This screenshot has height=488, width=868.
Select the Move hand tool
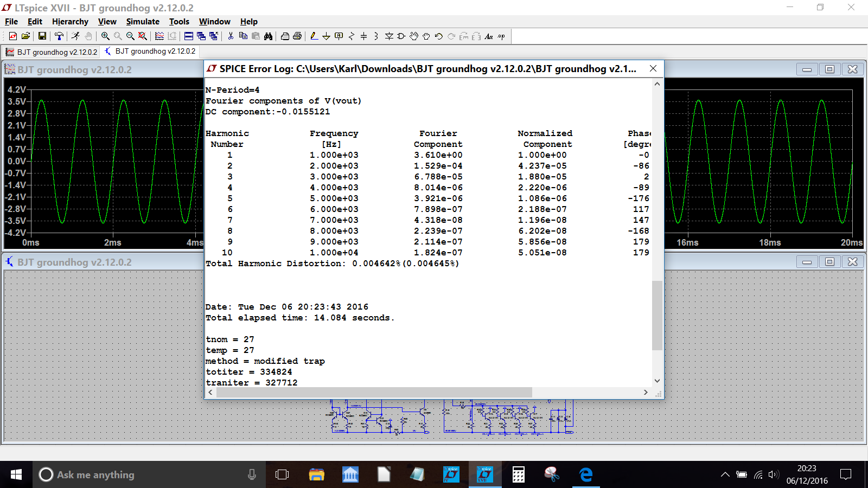pyautogui.click(x=414, y=36)
